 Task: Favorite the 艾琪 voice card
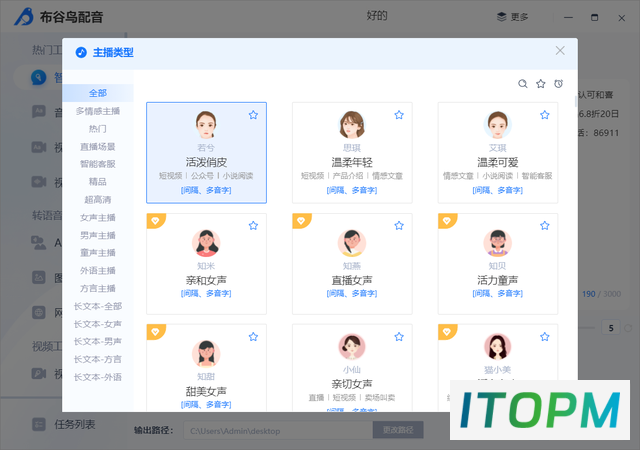coord(544,115)
